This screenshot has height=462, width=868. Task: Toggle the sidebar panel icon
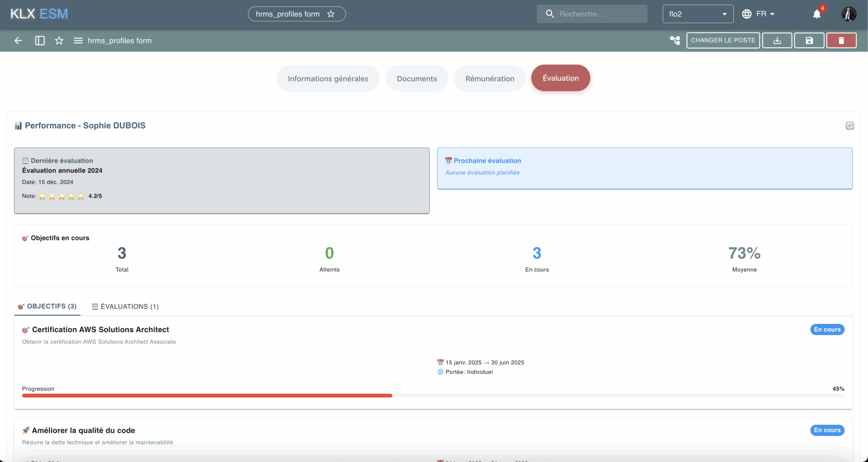(40, 41)
